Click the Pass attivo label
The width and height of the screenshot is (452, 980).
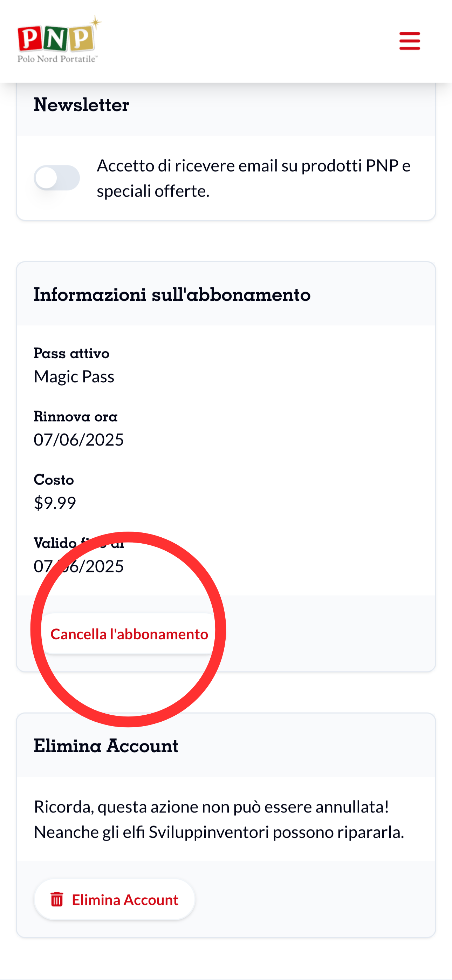tap(71, 353)
